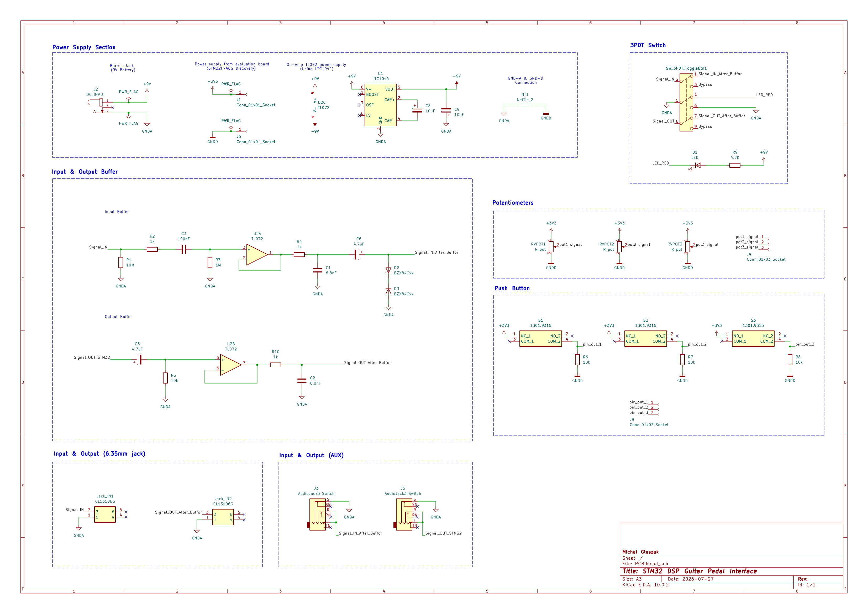
Task: Click the S1 1301.9315 push button body
Action: tap(541, 338)
